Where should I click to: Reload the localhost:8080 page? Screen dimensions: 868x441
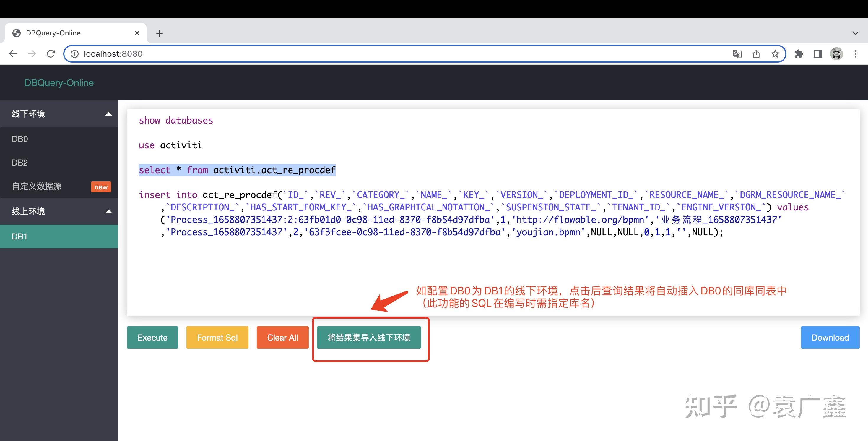click(51, 53)
